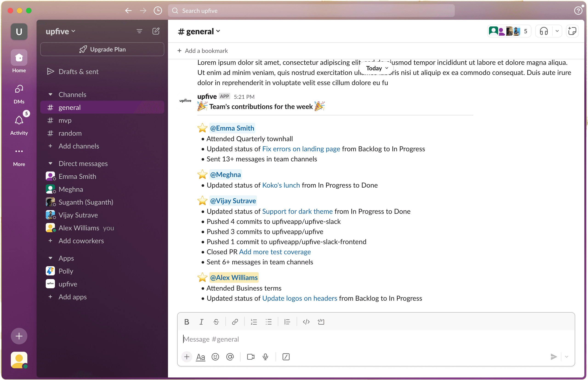Click Add apps

pos(102,297)
